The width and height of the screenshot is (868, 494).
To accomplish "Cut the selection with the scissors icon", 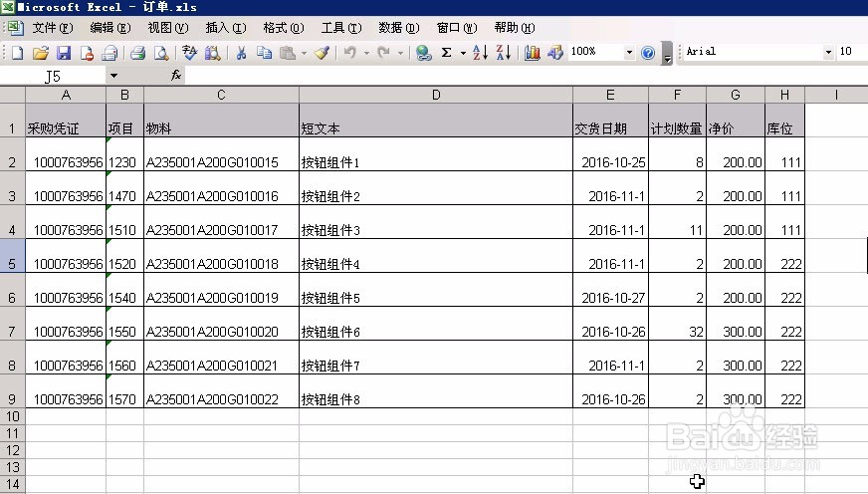I will pyautogui.click(x=241, y=53).
